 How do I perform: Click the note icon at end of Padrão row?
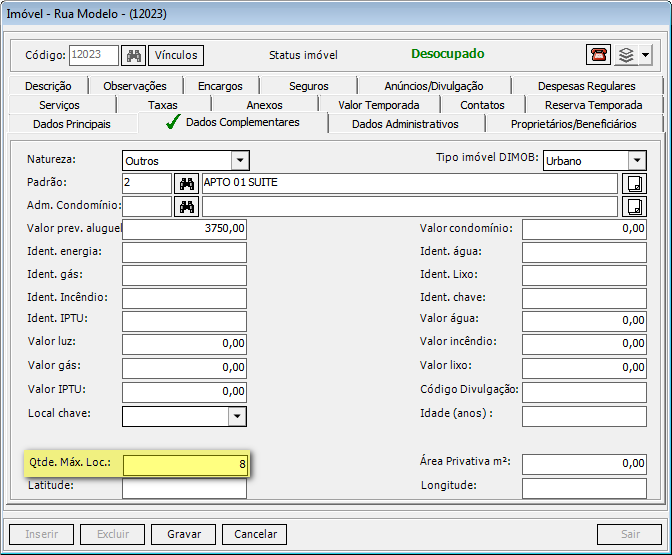634,184
